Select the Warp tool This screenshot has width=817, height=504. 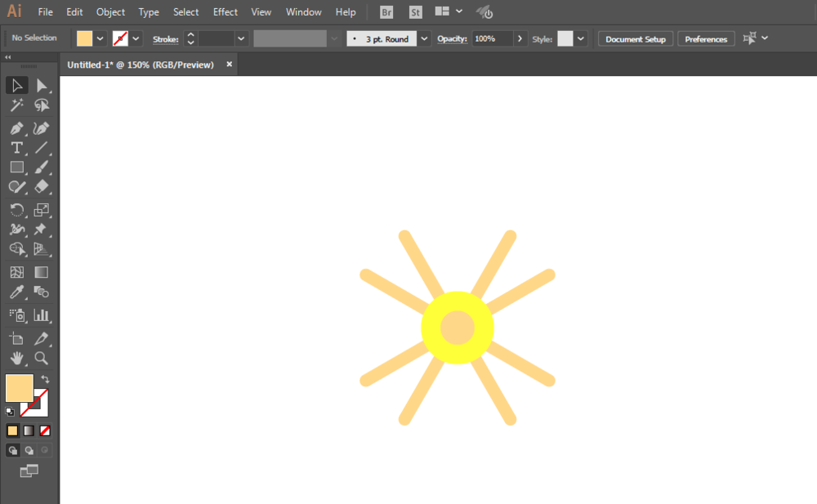[16, 230]
